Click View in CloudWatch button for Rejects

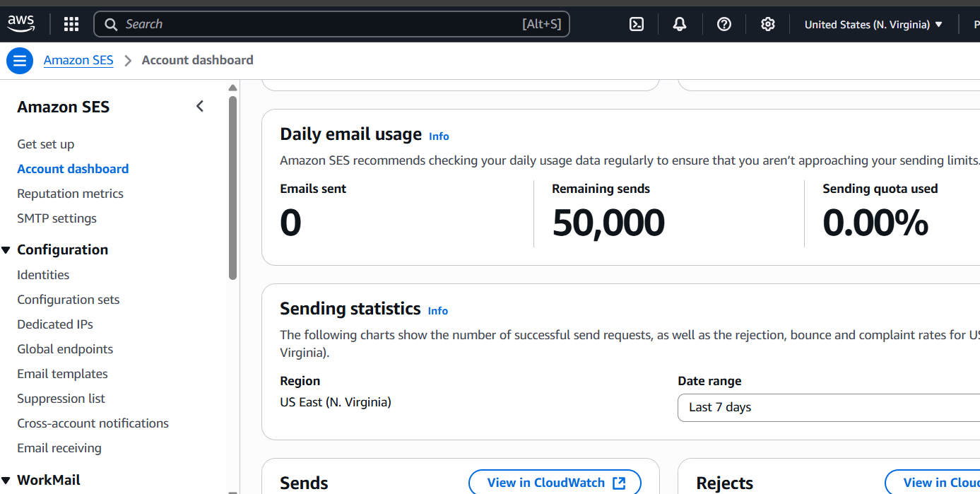point(933,483)
